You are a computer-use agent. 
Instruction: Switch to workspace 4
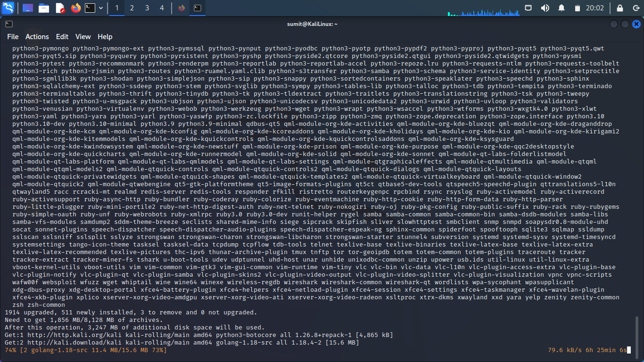coord(162,8)
